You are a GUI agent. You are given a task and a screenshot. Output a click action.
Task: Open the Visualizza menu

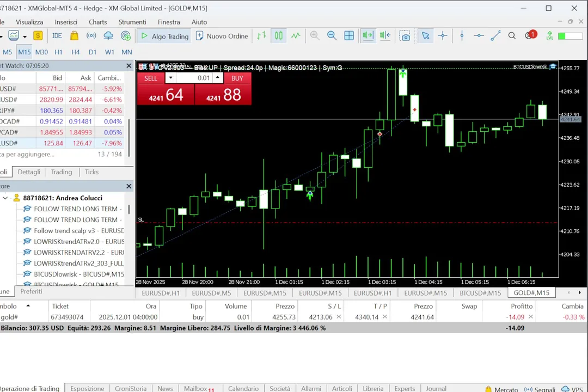pyautogui.click(x=29, y=22)
